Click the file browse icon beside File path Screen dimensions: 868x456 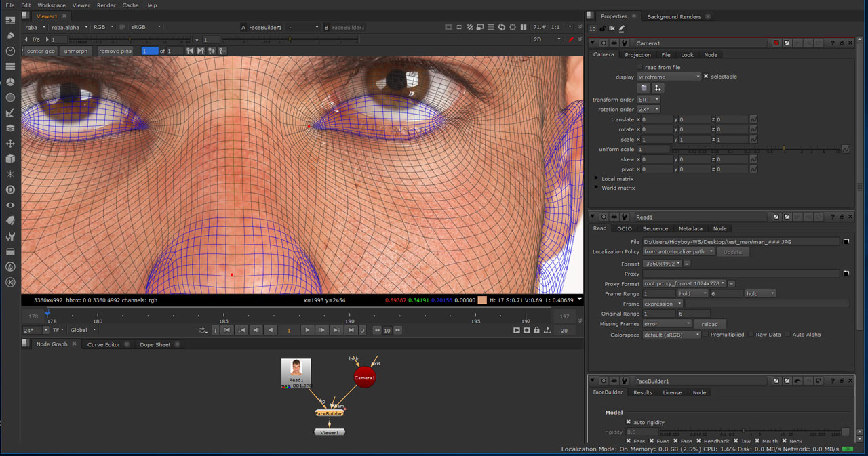point(846,241)
